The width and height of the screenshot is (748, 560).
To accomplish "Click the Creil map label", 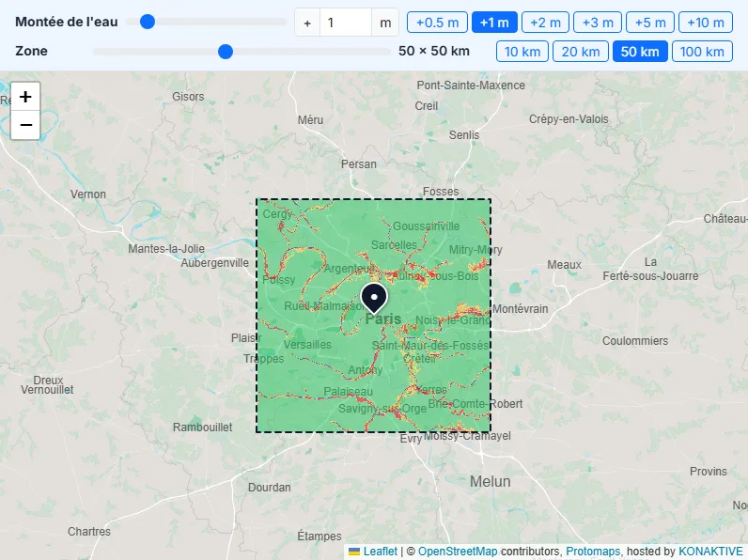I will (x=426, y=106).
